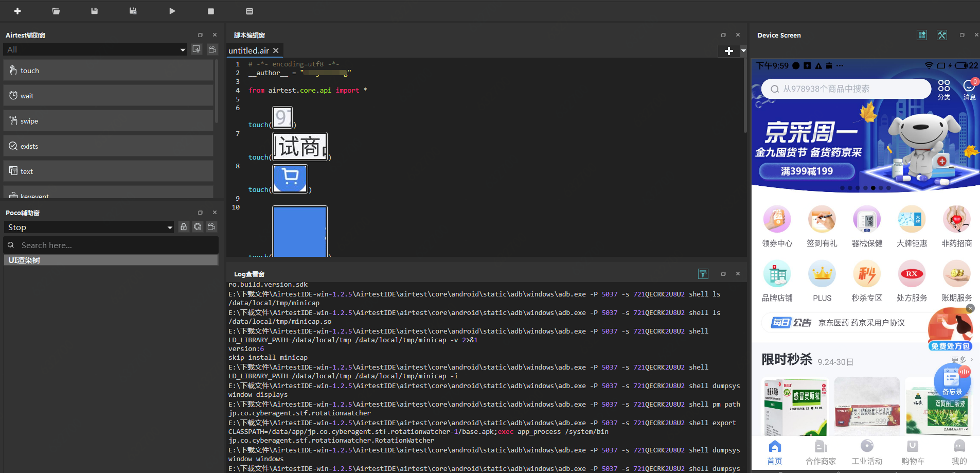The image size is (980, 473).
Task: Click the Poco refresh tree icon
Action: [x=198, y=226]
